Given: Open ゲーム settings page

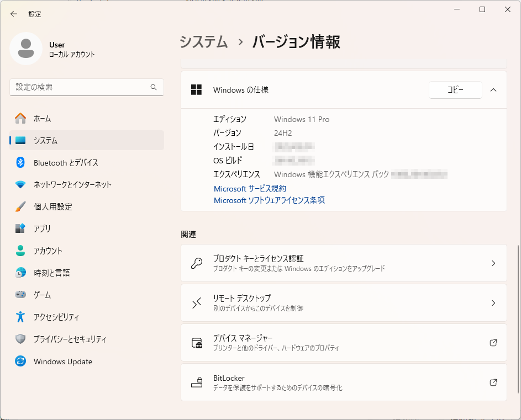Looking at the screenshot, I should 87,295.
